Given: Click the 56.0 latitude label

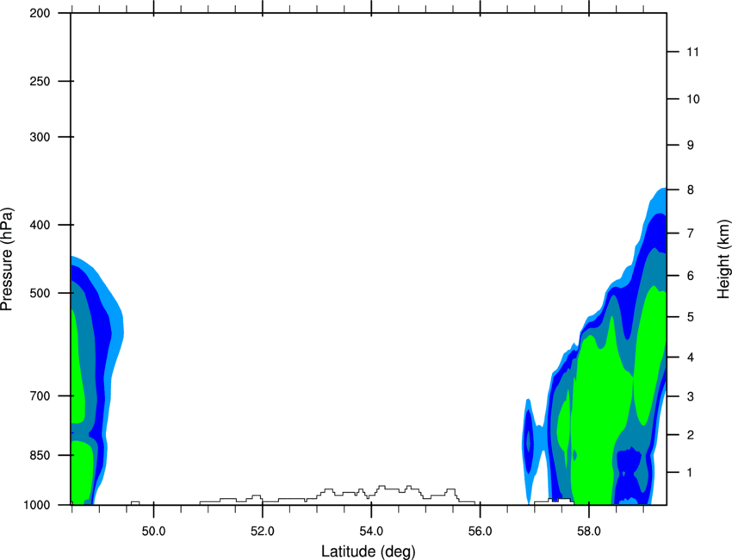Looking at the screenshot, I should pyautogui.click(x=480, y=532).
